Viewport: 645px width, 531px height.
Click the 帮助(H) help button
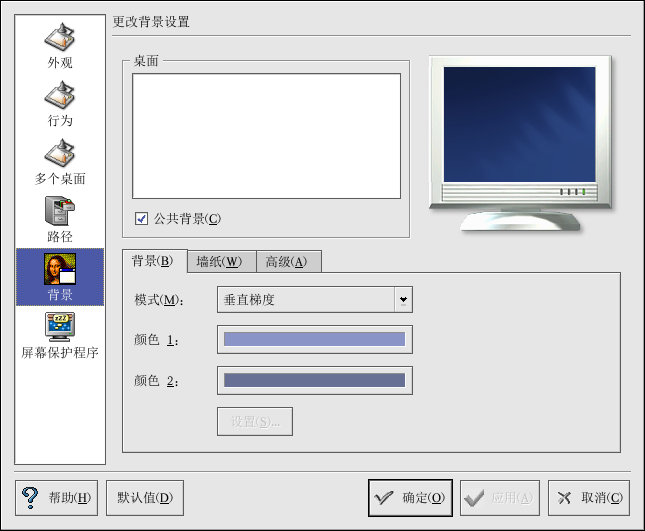pos(56,498)
